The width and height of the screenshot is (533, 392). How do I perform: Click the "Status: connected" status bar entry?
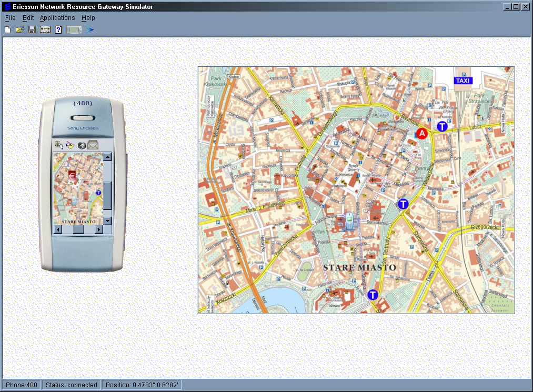tap(72, 385)
